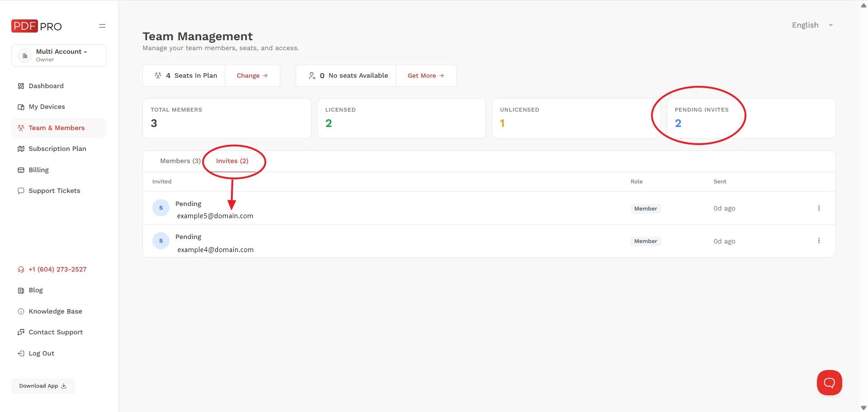Get More seats

(x=426, y=75)
